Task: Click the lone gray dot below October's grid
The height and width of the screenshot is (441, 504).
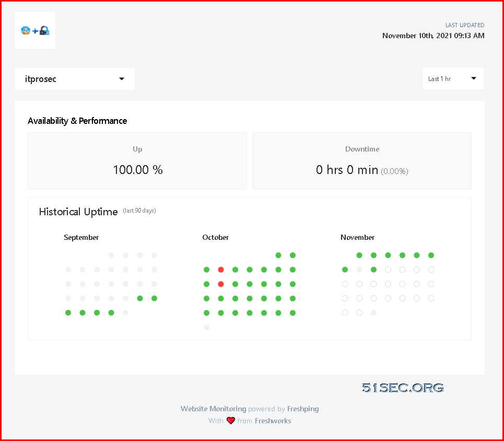Action: pyautogui.click(x=207, y=327)
